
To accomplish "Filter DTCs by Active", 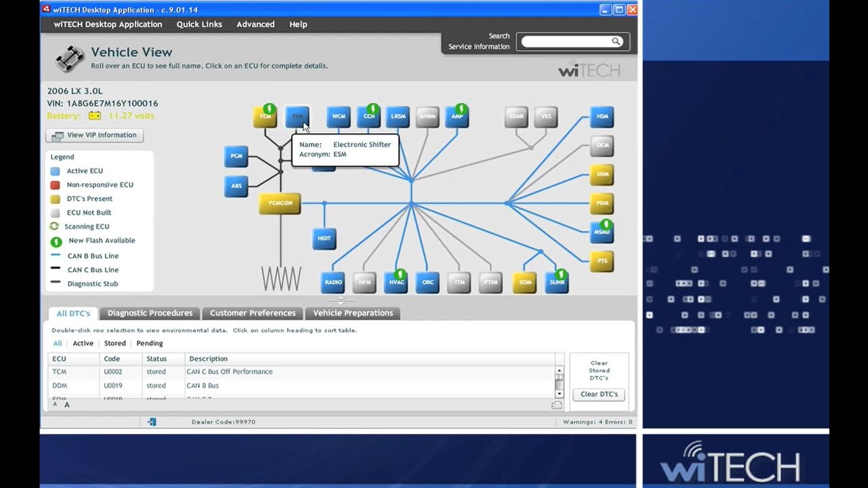I will coord(83,344).
